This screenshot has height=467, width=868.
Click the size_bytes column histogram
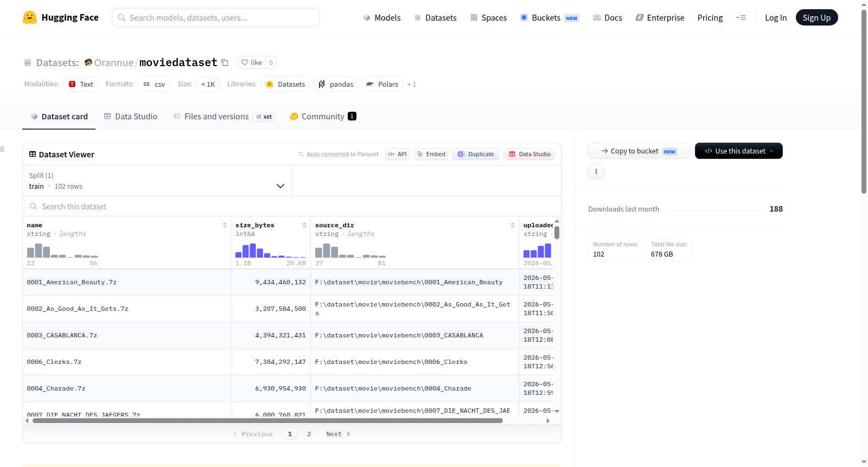pyautogui.click(x=271, y=250)
